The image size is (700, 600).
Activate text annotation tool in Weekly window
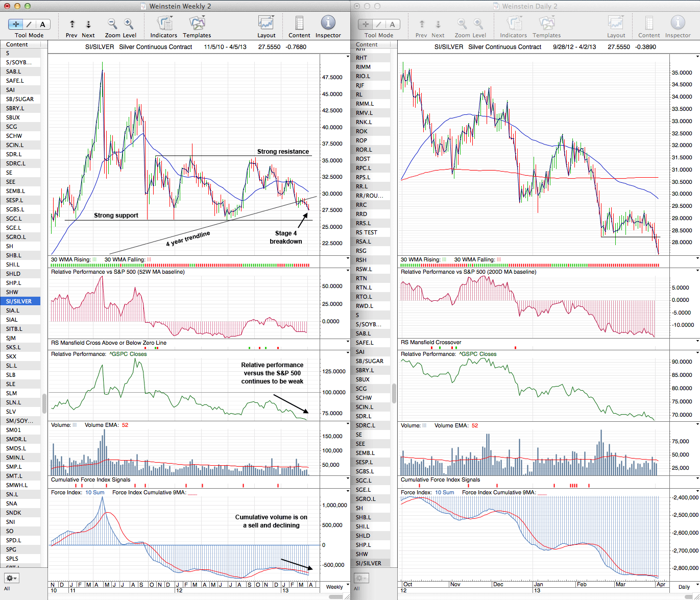[42, 24]
